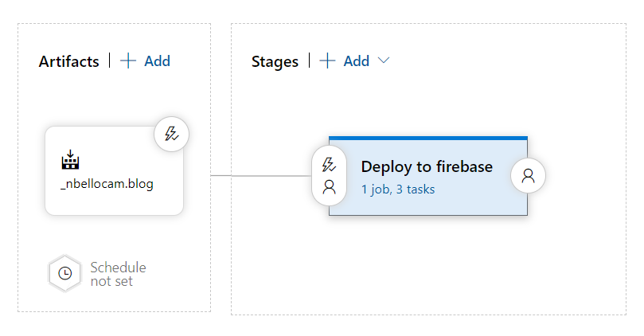Viewport: 644px width, 336px height.
Task: Click the plus icon next to Stages
Action: (327, 61)
